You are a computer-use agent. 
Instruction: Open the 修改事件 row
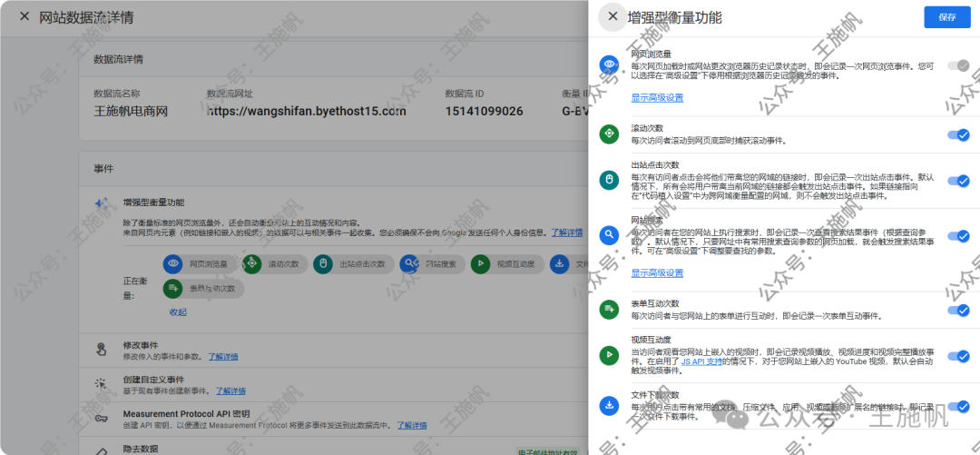point(334,351)
